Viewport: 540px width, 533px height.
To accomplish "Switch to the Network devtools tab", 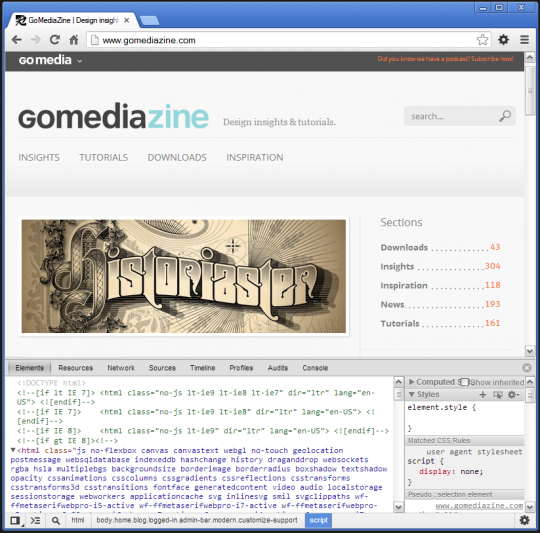I will tap(121, 368).
